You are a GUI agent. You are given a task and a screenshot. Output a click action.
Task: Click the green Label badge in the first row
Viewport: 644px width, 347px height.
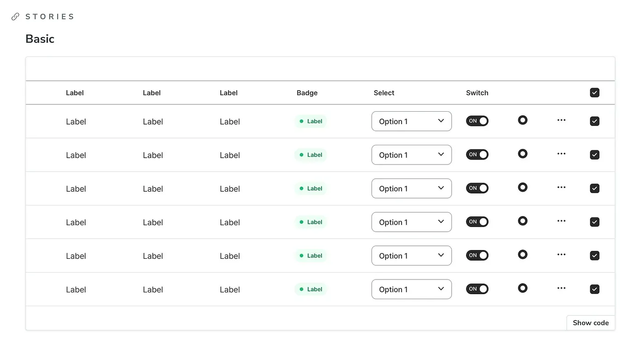pyautogui.click(x=310, y=121)
